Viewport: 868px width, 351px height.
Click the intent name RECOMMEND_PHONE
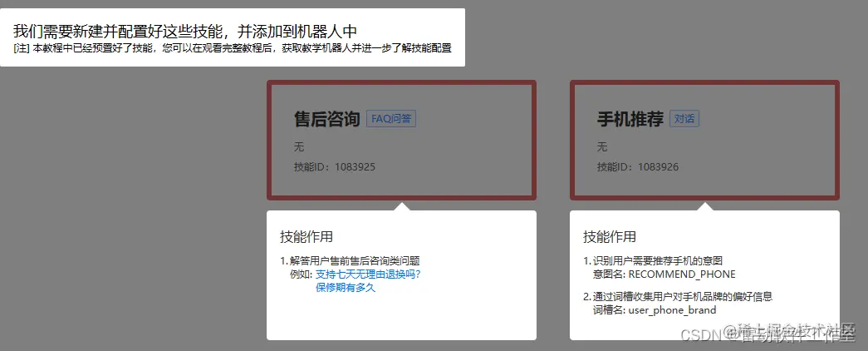point(682,274)
